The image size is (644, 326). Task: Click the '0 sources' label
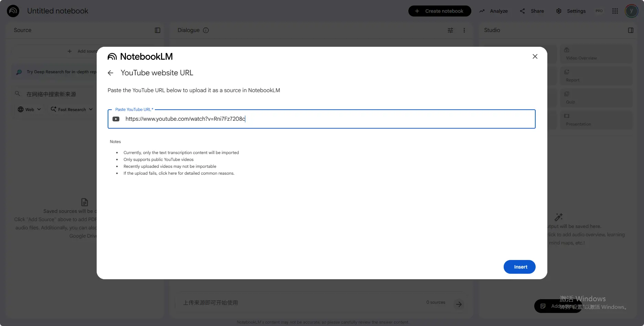pyautogui.click(x=436, y=302)
